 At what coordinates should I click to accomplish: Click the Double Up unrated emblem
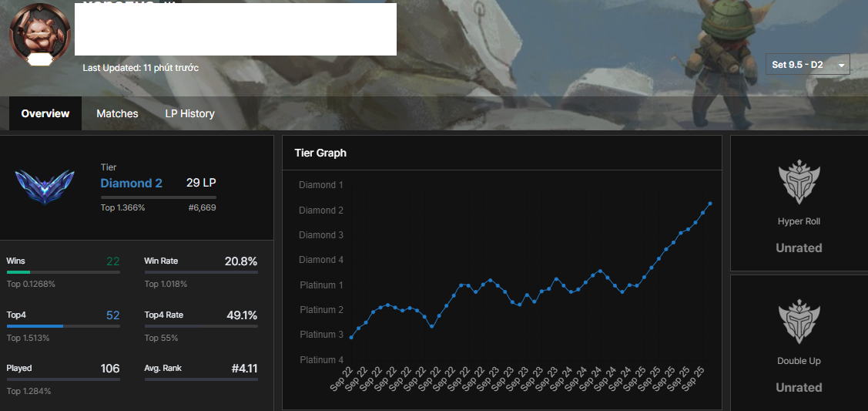click(x=799, y=322)
